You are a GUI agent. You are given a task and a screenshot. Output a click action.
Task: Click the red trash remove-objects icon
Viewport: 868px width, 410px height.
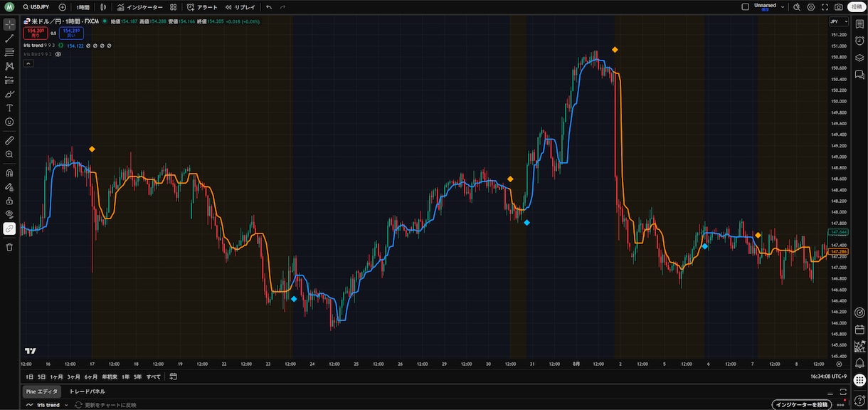(x=9, y=247)
